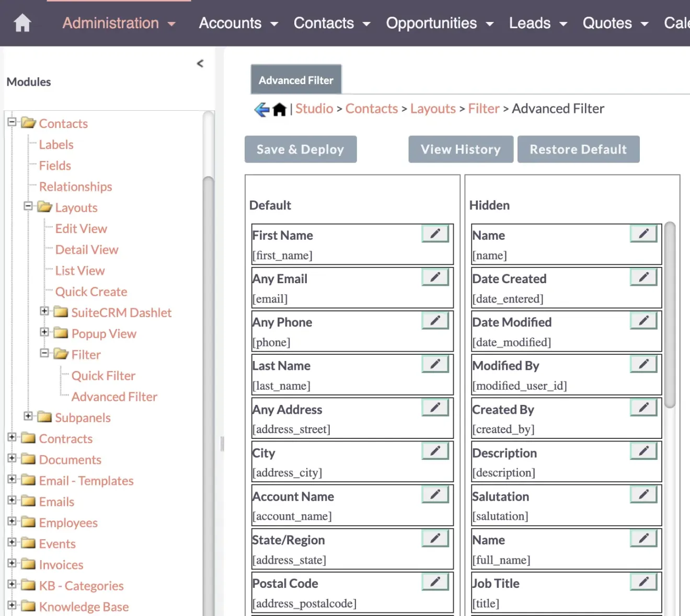Click pencil icon for Postal Code field

click(x=435, y=582)
